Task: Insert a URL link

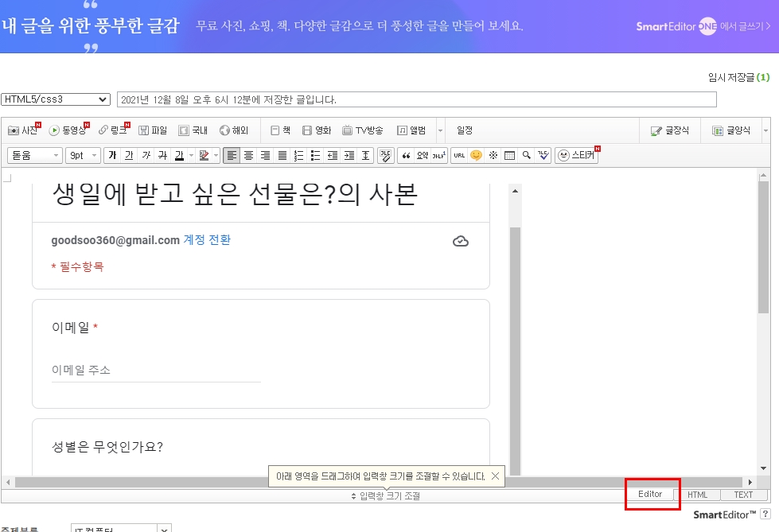Action: [459, 156]
